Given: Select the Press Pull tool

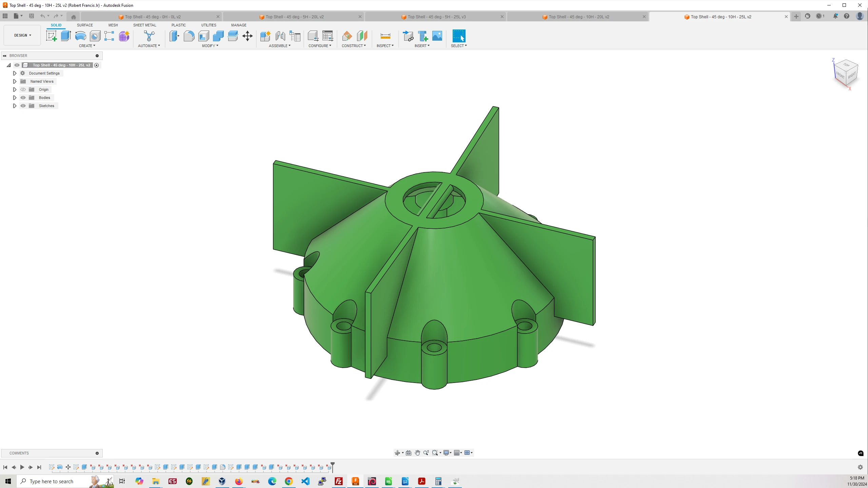Looking at the screenshot, I should [x=174, y=36].
